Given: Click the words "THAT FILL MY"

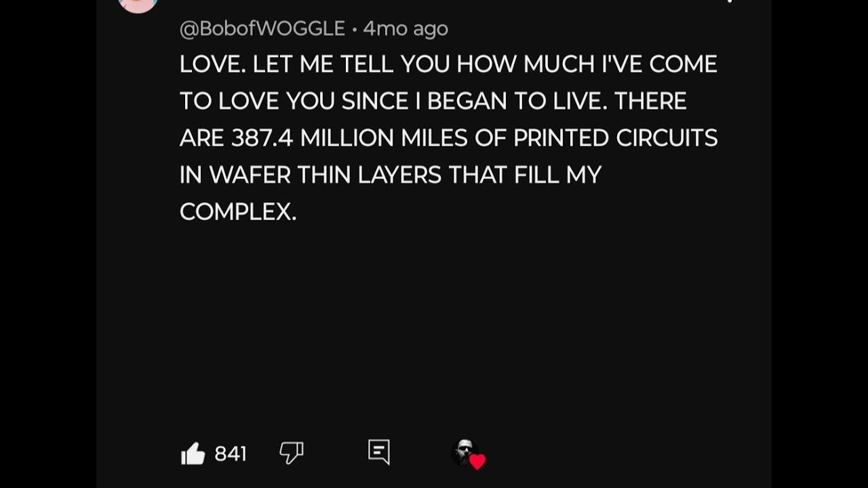Looking at the screenshot, I should pos(525,175).
